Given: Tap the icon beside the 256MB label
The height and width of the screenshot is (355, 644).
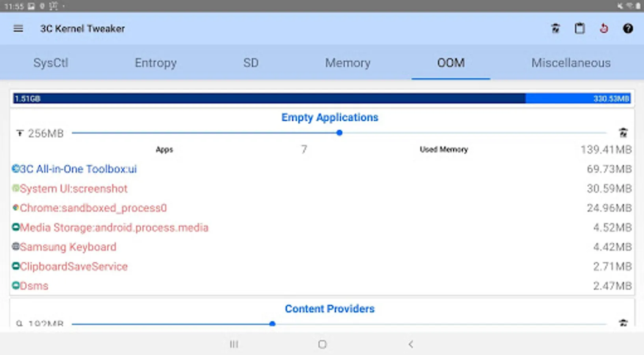Looking at the screenshot, I should pos(20,133).
